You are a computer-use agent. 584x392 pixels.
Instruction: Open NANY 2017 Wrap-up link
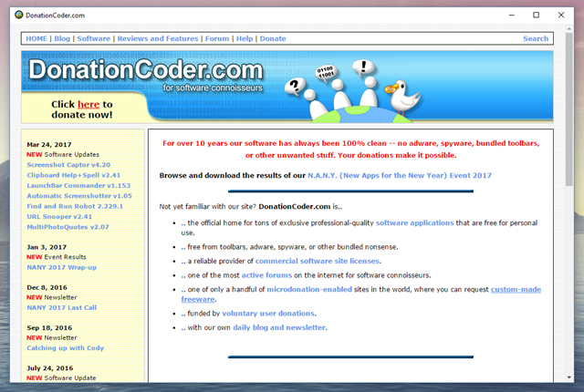tap(61, 267)
